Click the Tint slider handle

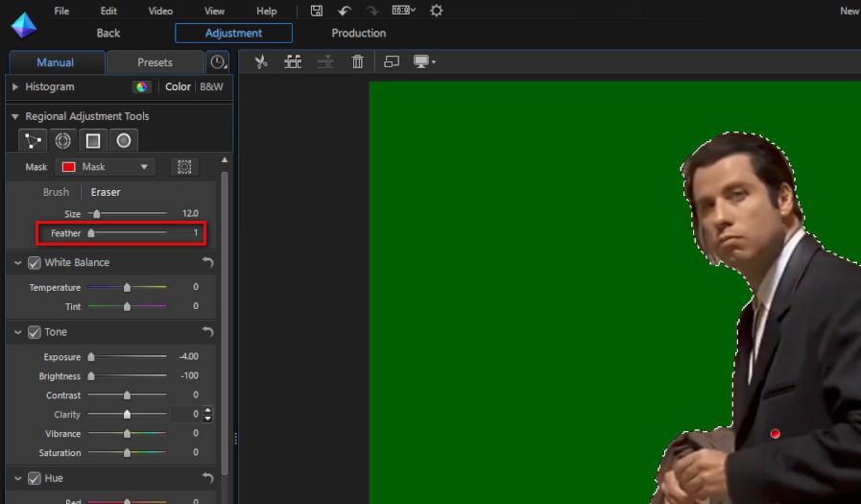coord(127,306)
